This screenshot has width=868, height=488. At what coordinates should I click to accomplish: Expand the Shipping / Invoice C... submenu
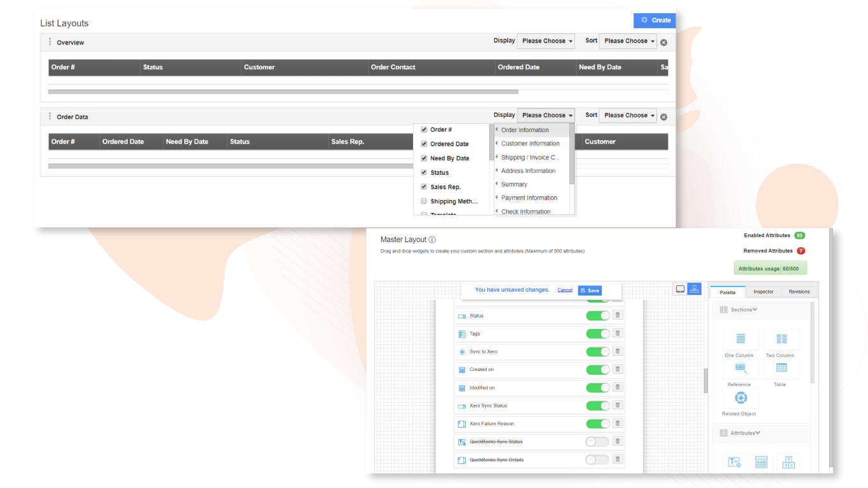(x=532, y=158)
